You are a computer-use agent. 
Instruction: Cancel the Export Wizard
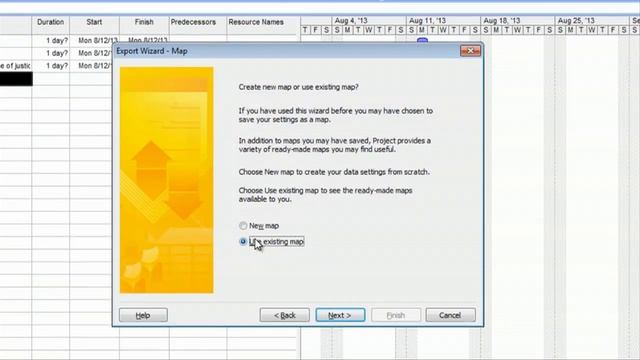click(450, 315)
